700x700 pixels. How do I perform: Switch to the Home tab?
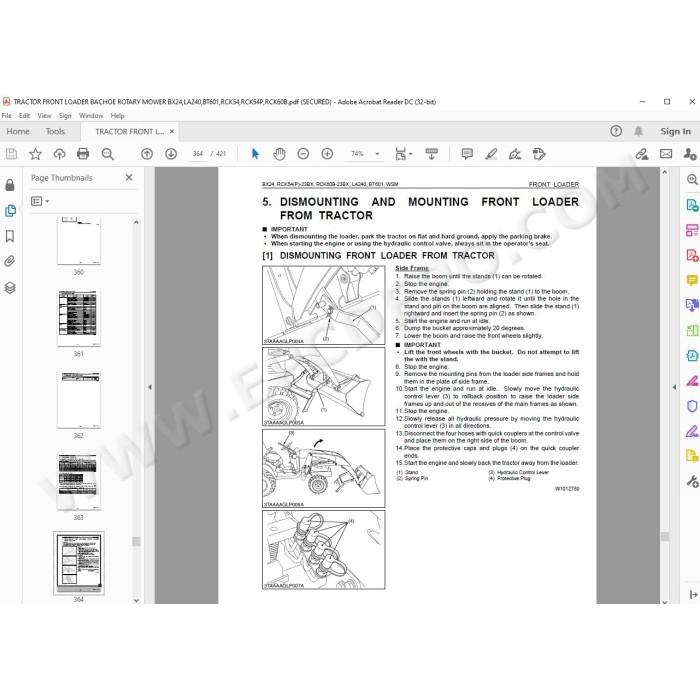(18, 131)
